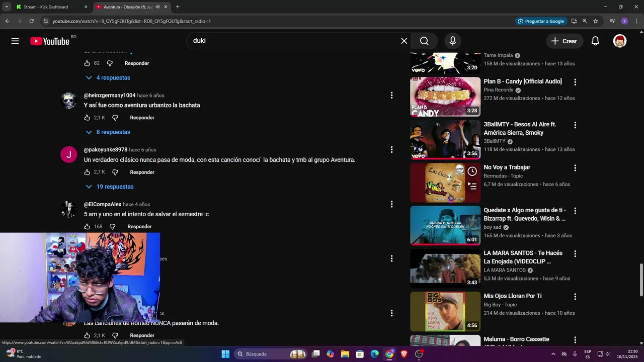Click the magnifier search button
Screen dimensions: 644x362
tap(424, 41)
